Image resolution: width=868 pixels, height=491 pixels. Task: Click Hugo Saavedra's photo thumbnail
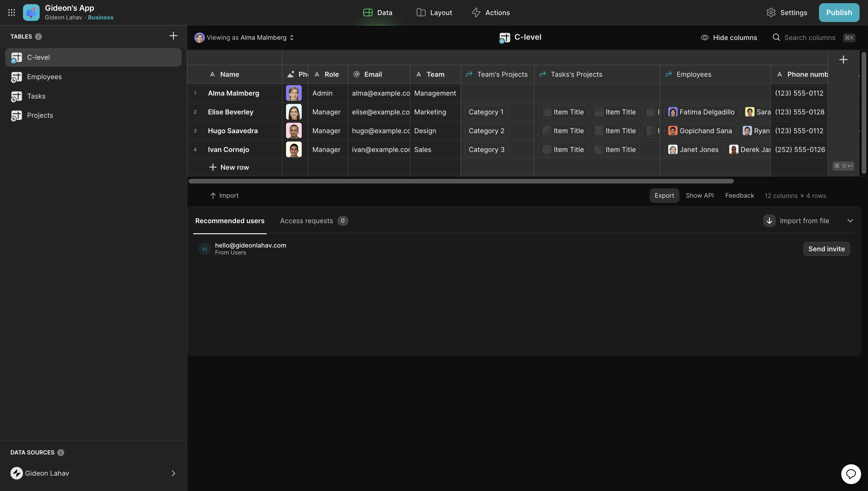294,130
